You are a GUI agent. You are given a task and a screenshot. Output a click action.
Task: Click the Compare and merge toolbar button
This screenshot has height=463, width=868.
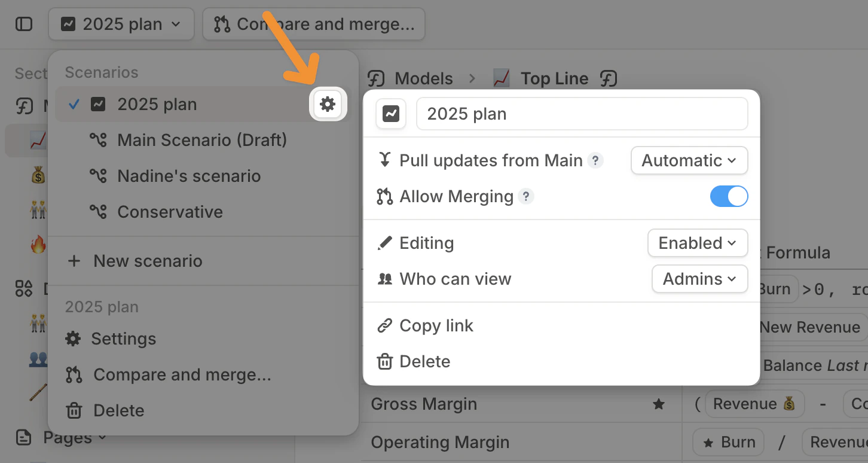pos(314,24)
